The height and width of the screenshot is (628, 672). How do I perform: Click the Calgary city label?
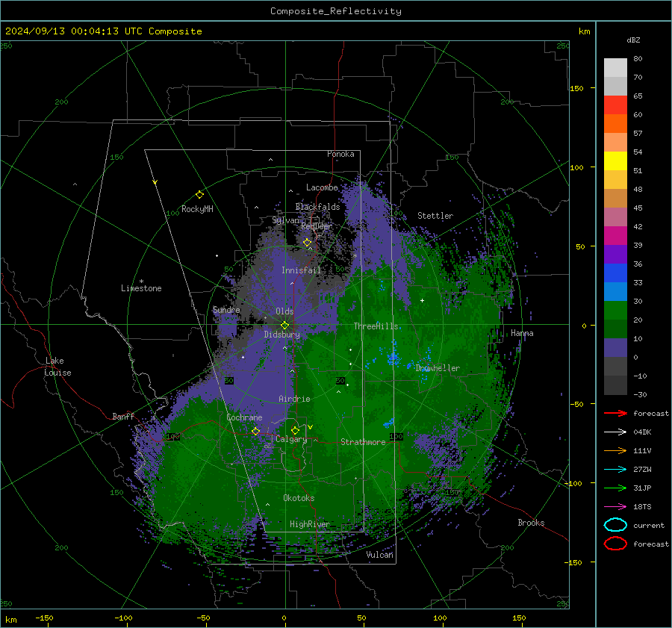tap(291, 439)
